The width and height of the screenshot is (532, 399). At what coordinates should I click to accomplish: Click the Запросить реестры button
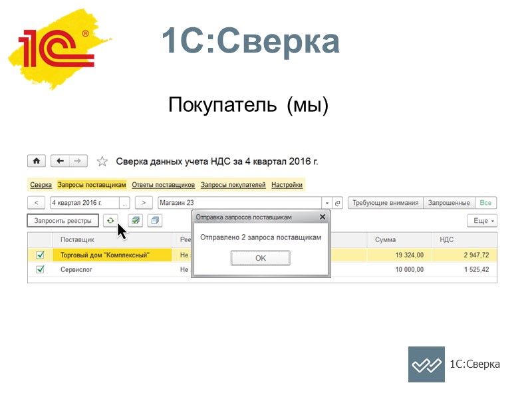[x=63, y=221]
